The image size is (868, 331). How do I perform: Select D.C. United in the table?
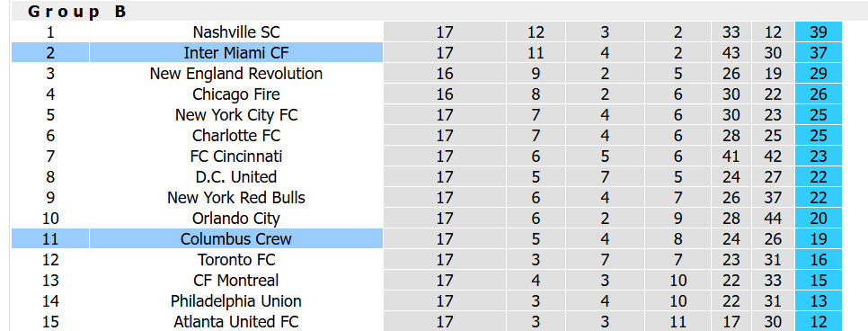tap(236, 177)
